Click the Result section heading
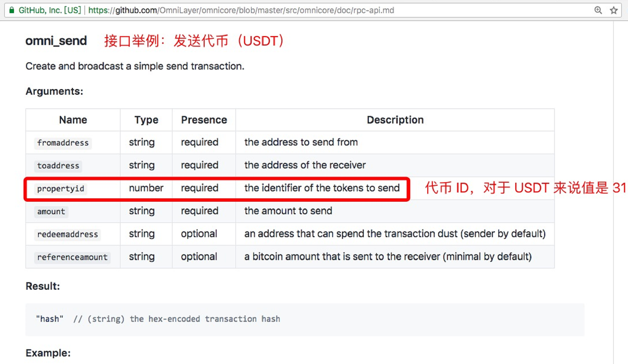The width and height of the screenshot is (628, 364). [x=43, y=286]
